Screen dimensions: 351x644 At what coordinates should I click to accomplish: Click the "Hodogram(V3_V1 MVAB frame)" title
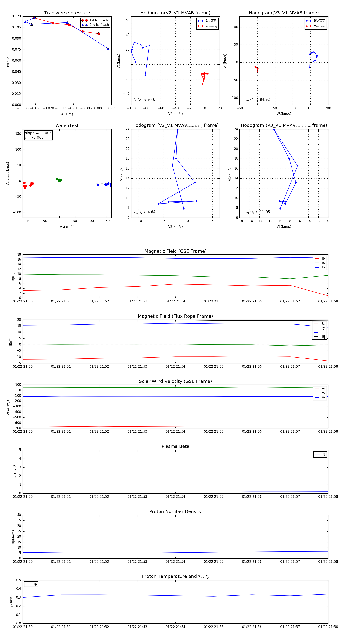pyautogui.click(x=284, y=13)
